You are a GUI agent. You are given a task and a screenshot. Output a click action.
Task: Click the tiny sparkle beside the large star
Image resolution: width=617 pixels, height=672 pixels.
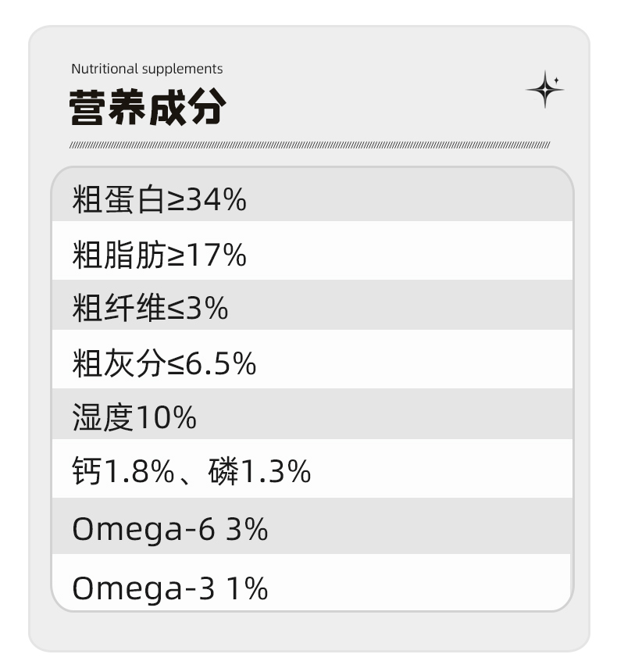[x=556, y=80]
